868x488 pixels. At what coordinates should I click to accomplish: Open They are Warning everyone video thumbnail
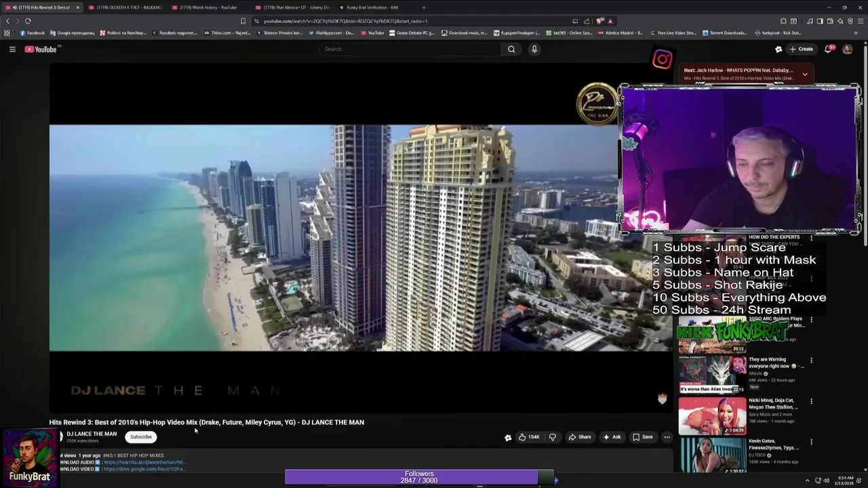[x=712, y=374]
